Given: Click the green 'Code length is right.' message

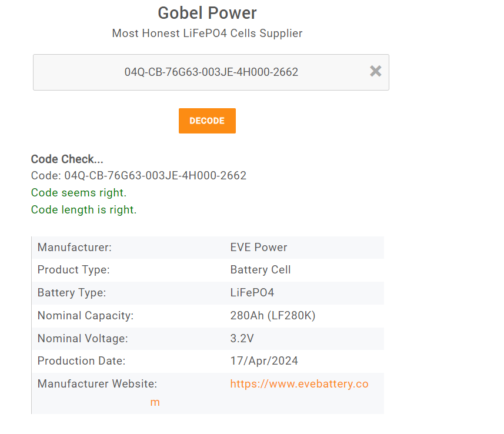Looking at the screenshot, I should 84,210.
